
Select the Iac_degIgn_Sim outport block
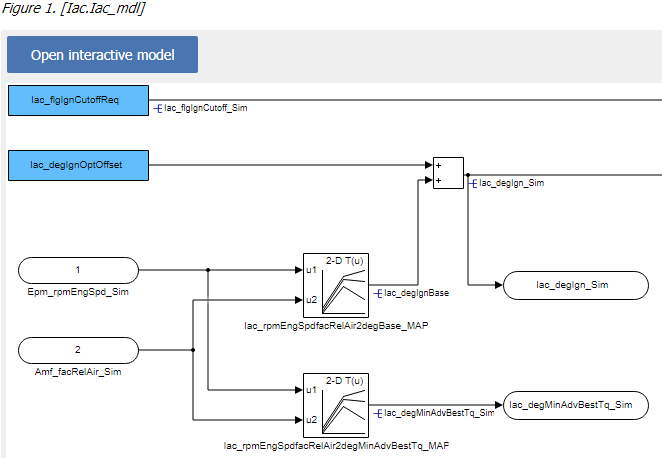(x=572, y=285)
